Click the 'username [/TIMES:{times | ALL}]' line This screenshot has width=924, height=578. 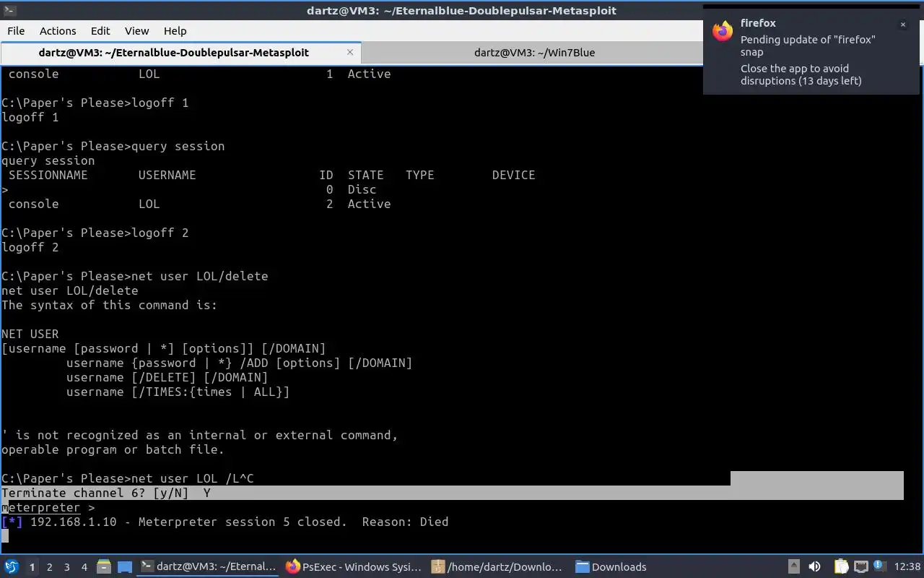click(178, 392)
